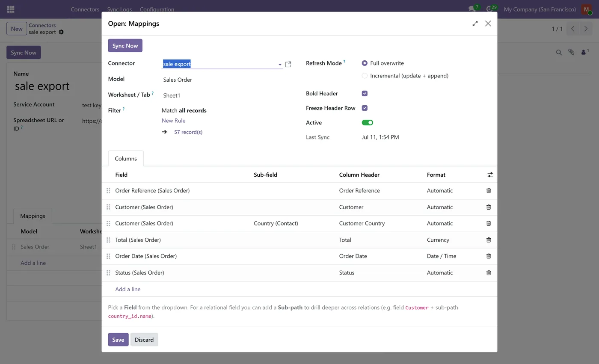Click the Country (Contact) sub-field cell
Image resolution: width=599 pixels, height=364 pixels.
276,223
